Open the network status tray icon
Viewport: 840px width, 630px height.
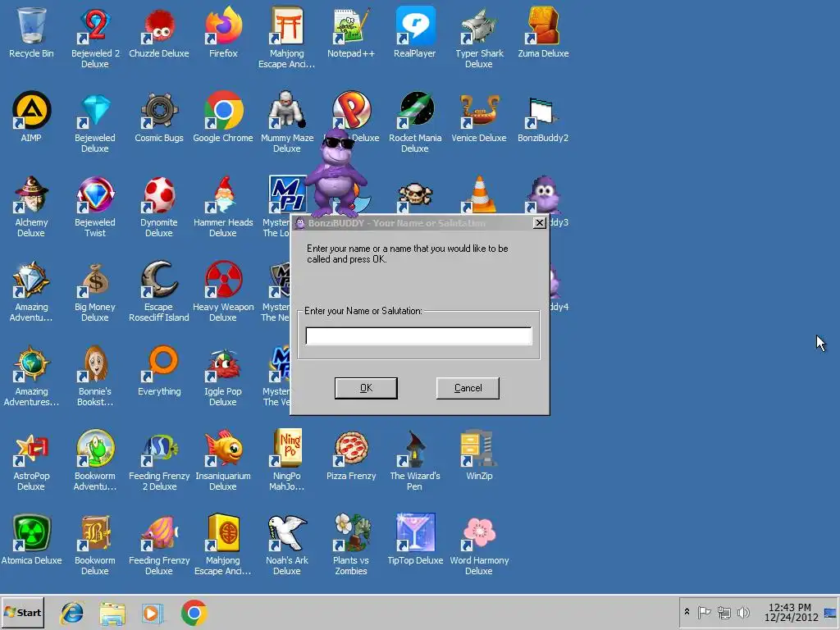tap(724, 612)
